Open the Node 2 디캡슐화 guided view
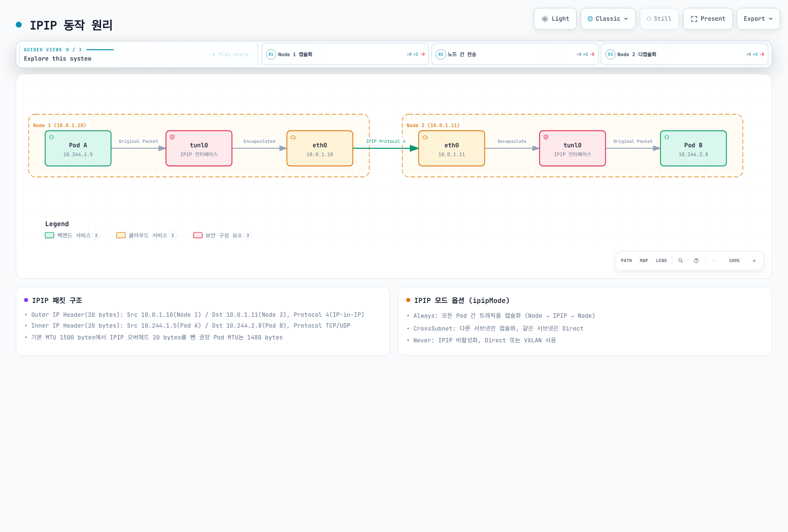 tap(685, 54)
